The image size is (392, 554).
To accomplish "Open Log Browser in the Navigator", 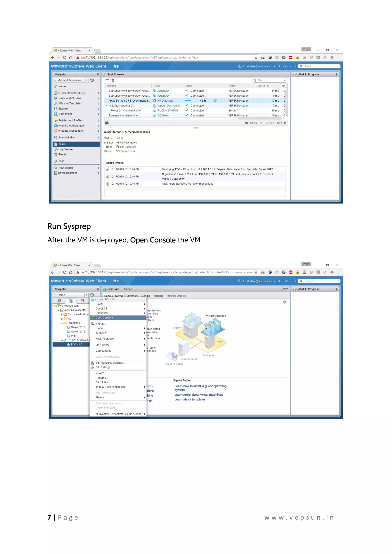I will pos(66,149).
